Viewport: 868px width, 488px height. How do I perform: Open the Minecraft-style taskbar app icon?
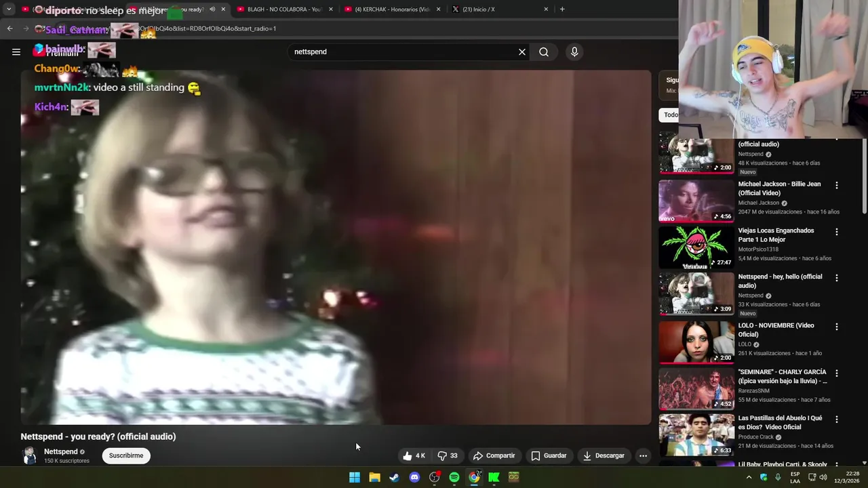514,477
